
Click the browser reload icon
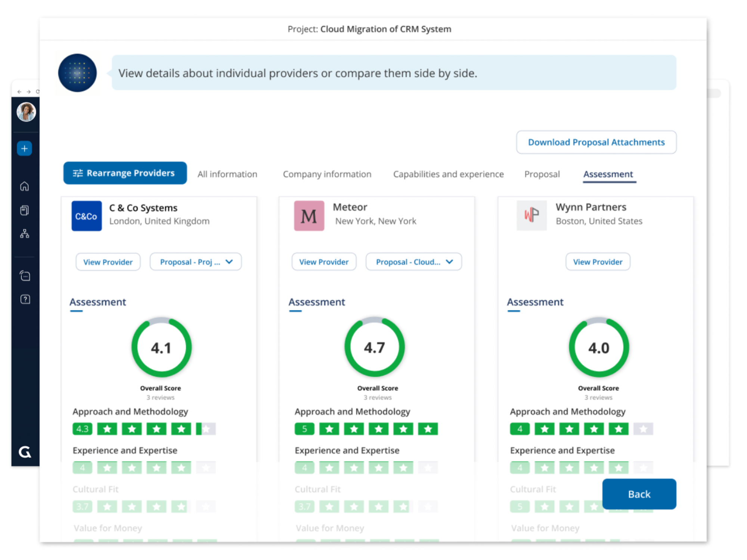coord(37,91)
